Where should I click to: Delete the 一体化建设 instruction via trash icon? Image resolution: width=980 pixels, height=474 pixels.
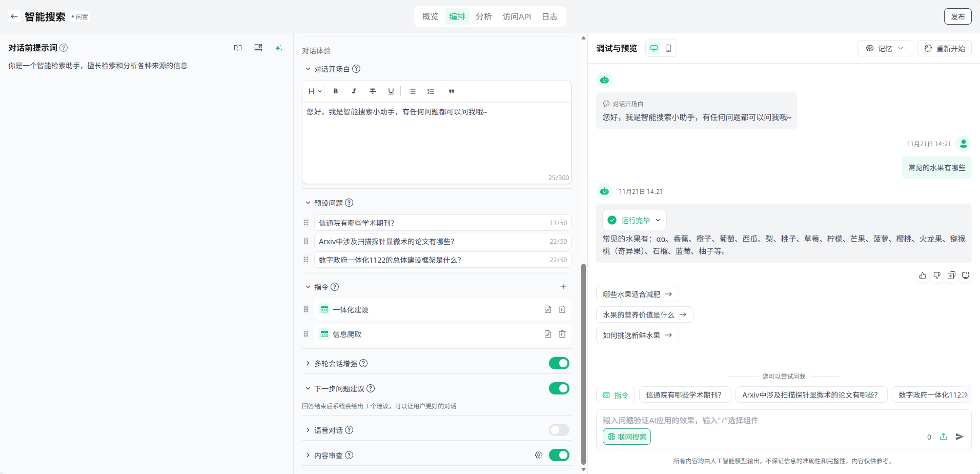[562, 309]
